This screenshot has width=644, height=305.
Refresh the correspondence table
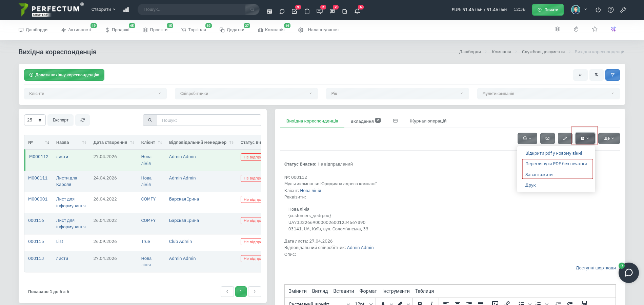coord(82,120)
